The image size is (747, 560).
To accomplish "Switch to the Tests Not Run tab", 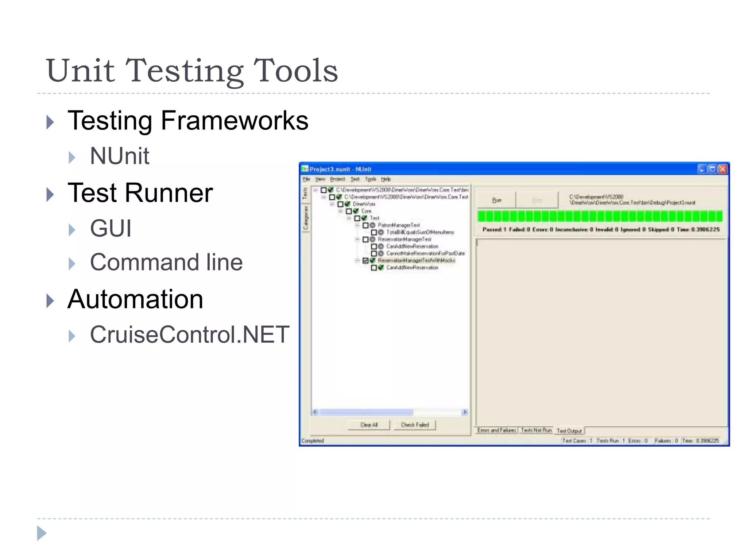I will (x=536, y=431).
